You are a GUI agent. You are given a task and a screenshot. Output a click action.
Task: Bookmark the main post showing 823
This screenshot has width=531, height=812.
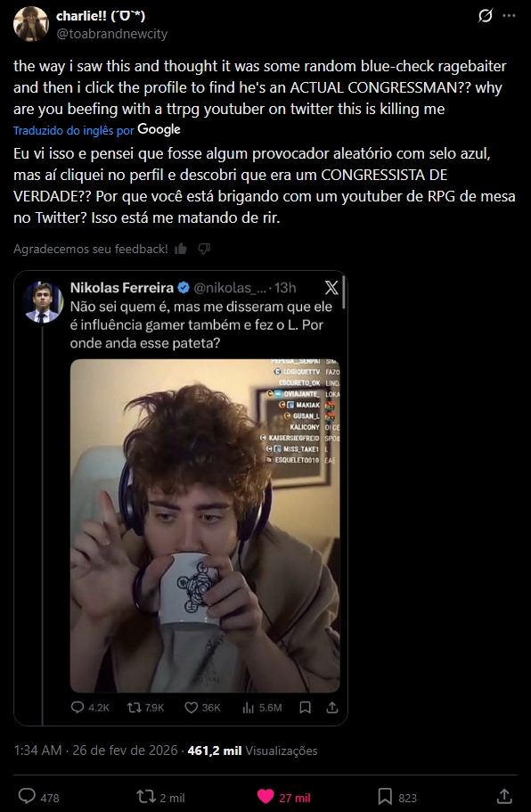point(397,797)
